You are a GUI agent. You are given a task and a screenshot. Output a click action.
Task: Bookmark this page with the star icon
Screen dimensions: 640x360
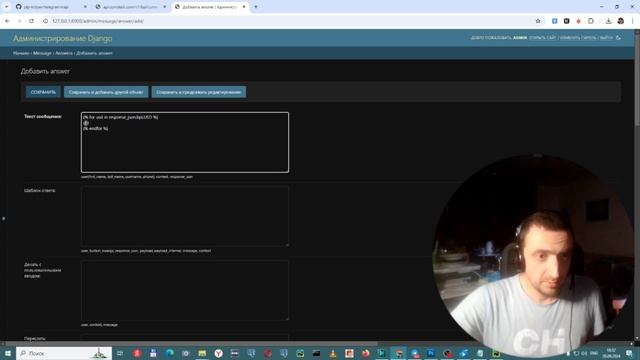click(538, 21)
